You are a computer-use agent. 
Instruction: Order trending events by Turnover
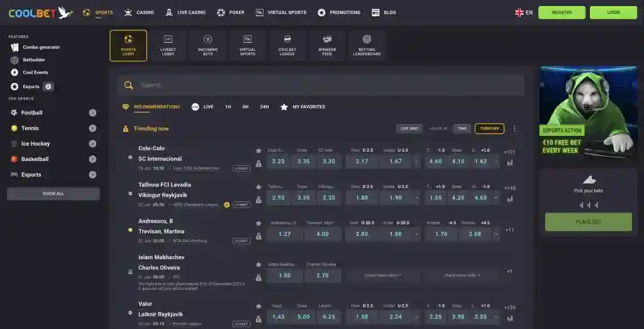489,128
